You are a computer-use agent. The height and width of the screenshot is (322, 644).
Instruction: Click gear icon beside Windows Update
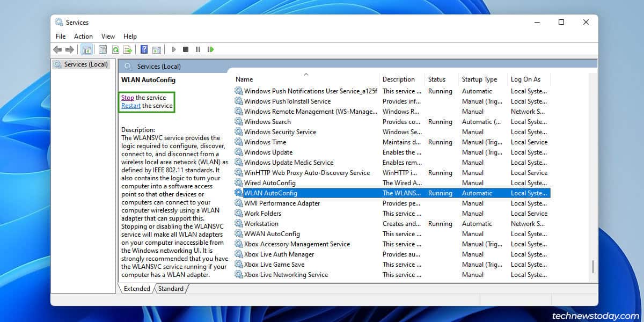239,152
